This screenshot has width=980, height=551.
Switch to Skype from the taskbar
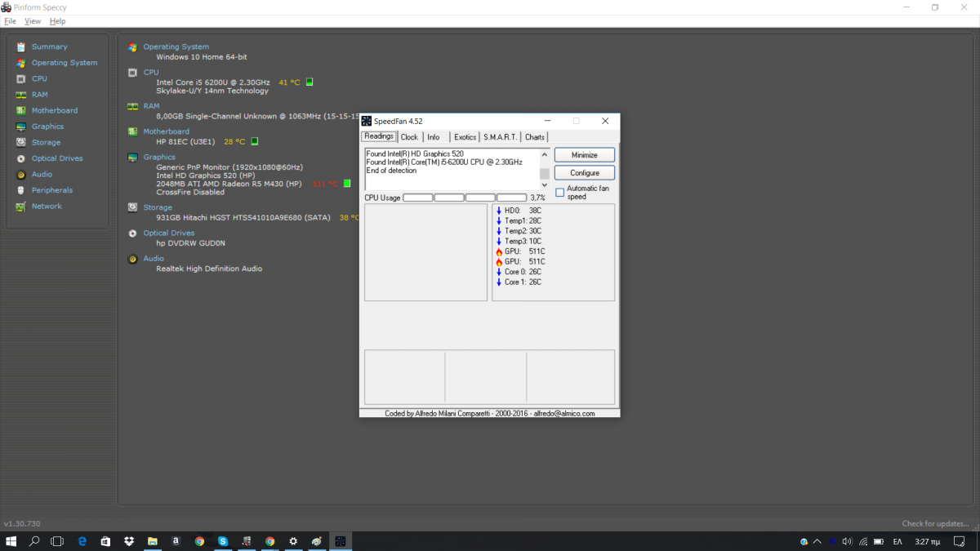[223, 541]
